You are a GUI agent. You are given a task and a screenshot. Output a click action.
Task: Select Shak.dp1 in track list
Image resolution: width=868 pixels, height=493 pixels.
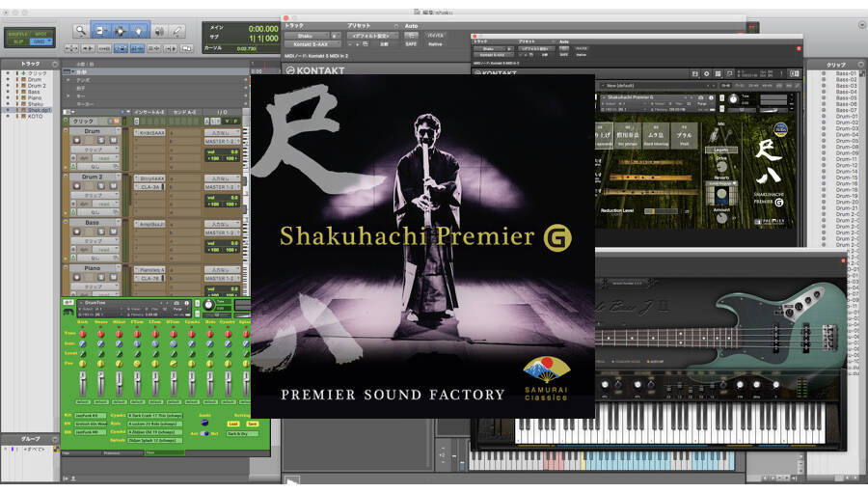[40, 110]
